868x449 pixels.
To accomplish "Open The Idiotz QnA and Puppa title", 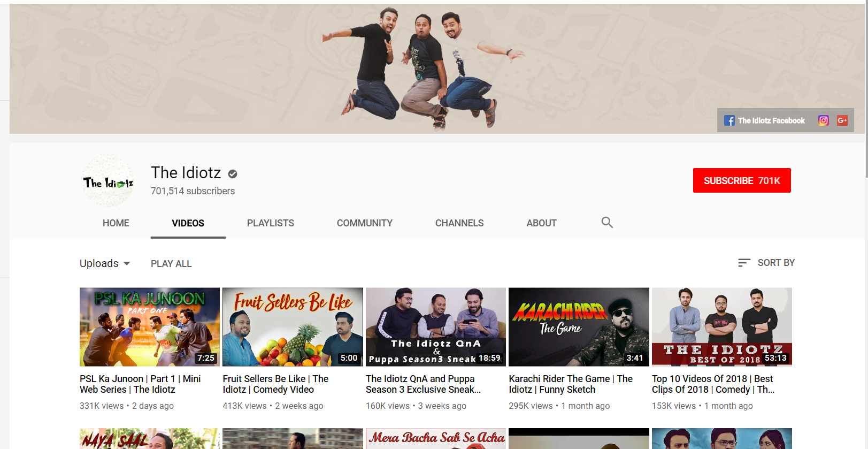I will coord(423,384).
